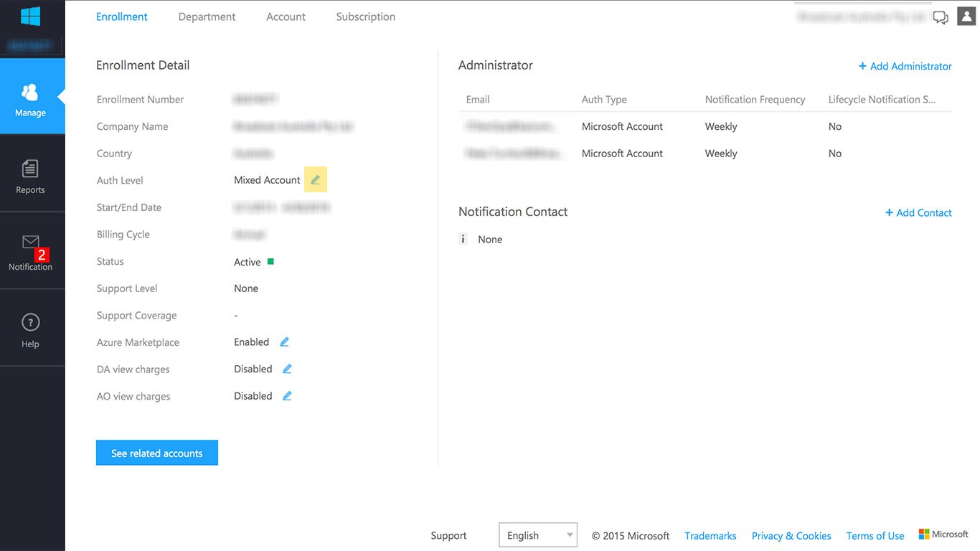The image size is (980, 551).
Task: Click the See related accounts button
Action: click(x=156, y=453)
